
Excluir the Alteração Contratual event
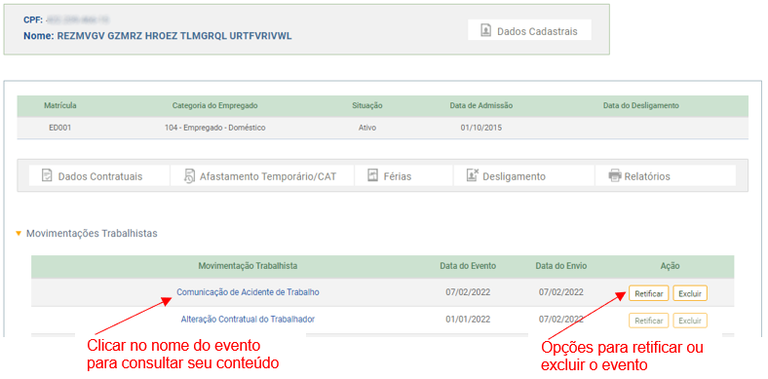click(x=690, y=321)
